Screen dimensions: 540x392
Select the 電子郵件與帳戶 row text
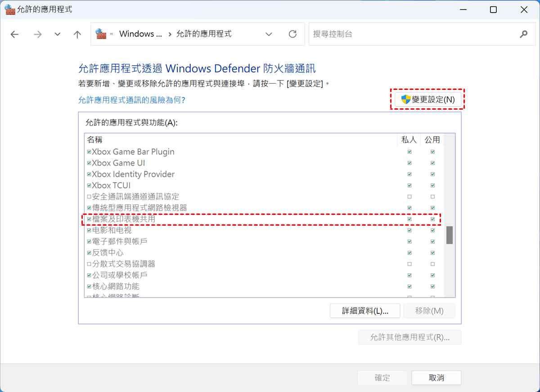click(x=120, y=241)
